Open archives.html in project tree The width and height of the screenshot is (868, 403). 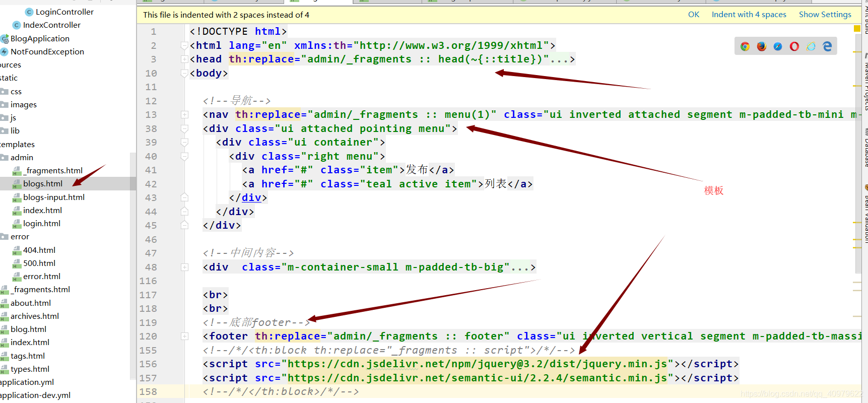[x=35, y=316]
